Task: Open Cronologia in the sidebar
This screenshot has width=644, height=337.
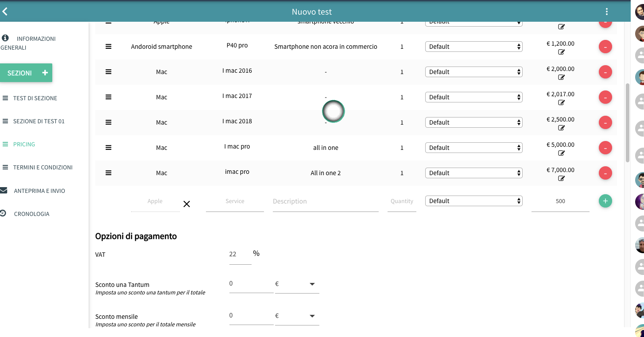Action: 31,214
